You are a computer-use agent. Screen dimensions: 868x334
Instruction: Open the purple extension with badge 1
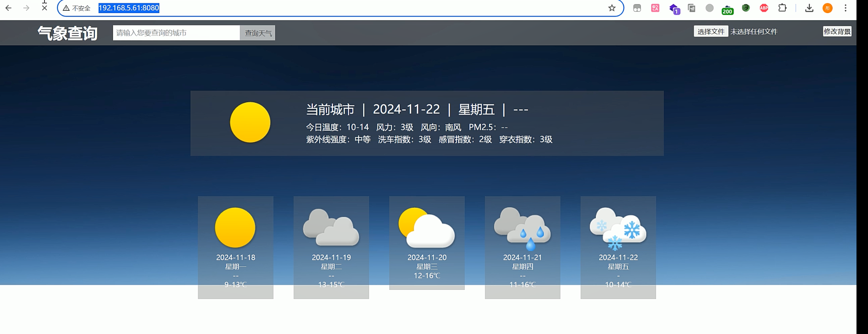coord(674,9)
